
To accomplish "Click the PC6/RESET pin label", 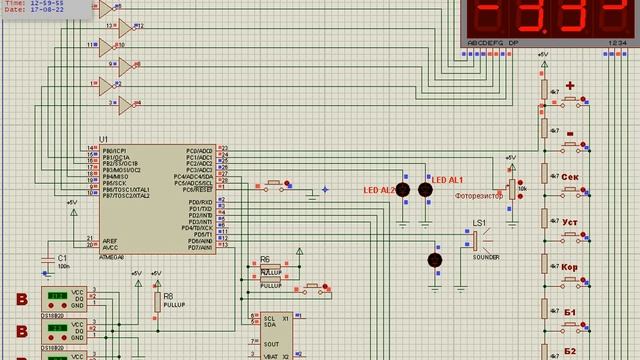I will [198, 190].
